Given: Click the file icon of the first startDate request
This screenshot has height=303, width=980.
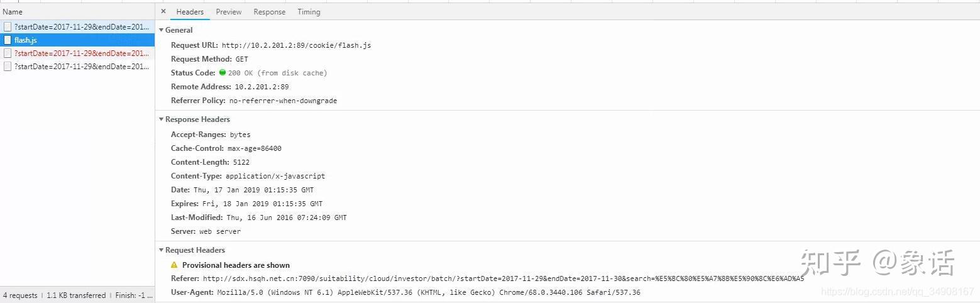Looking at the screenshot, I should (x=8, y=27).
